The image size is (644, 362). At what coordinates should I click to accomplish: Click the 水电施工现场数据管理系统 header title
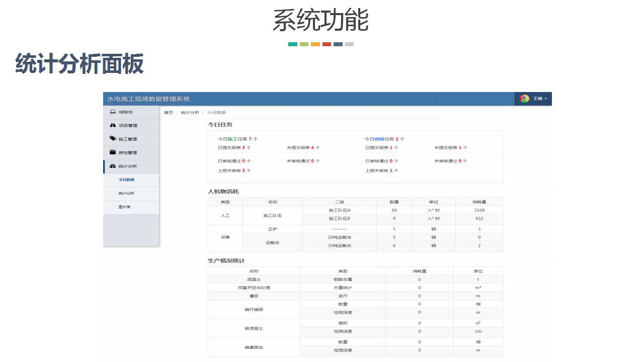pos(149,99)
